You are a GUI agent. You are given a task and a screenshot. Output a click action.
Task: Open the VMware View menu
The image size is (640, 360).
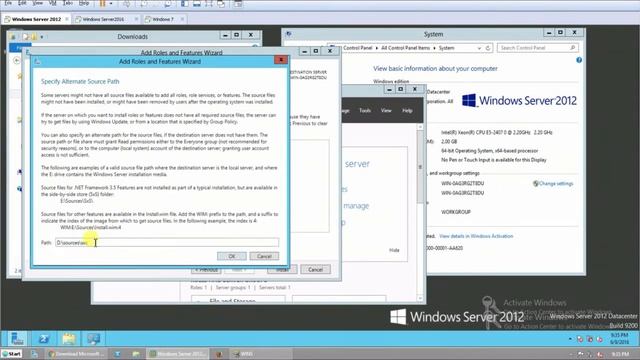coord(38,3)
